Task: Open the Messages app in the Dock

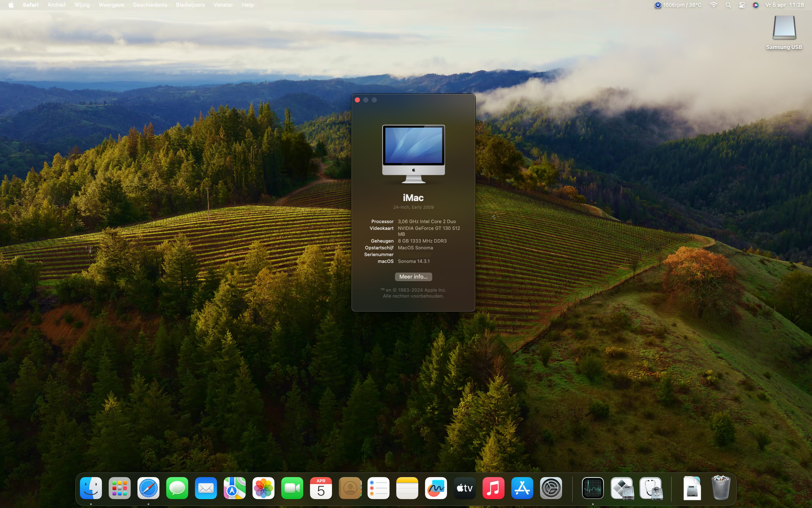Action: [177, 488]
